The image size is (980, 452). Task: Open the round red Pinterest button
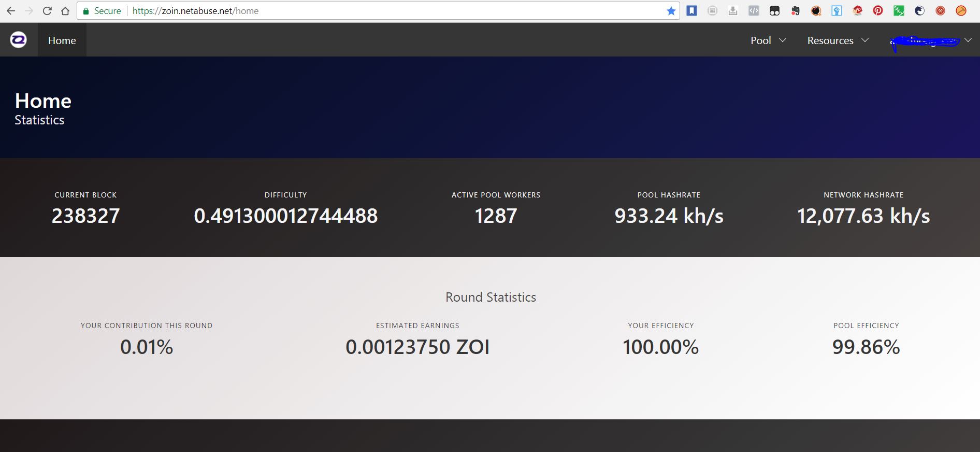click(x=878, y=10)
